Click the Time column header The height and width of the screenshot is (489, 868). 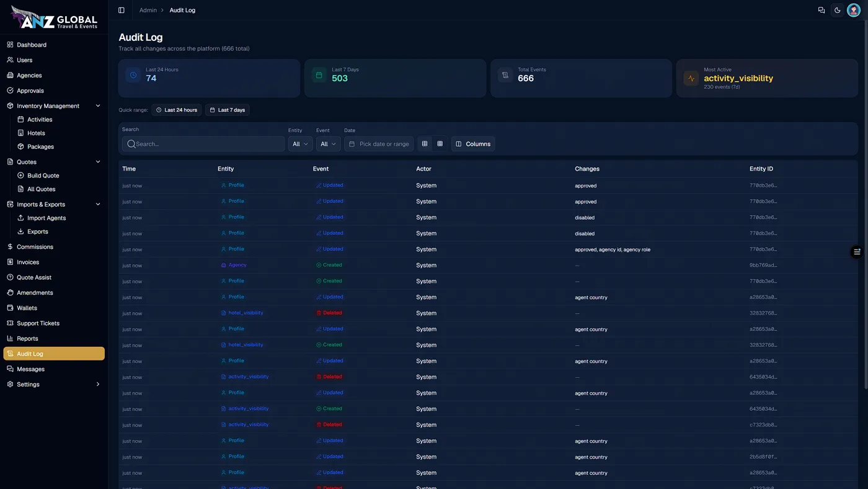coord(129,169)
